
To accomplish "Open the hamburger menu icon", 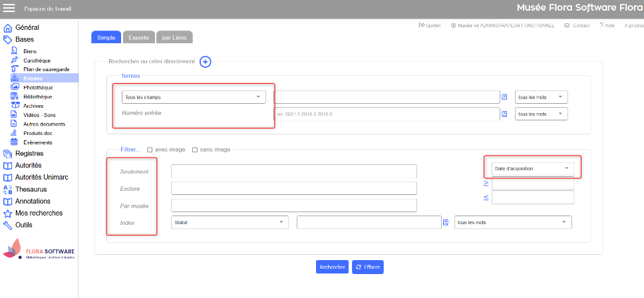I will [9, 9].
